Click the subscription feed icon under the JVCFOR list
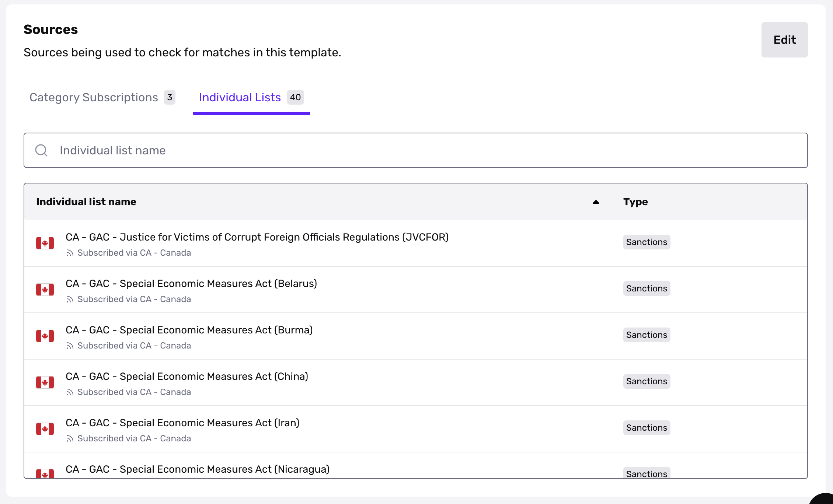 [70, 253]
